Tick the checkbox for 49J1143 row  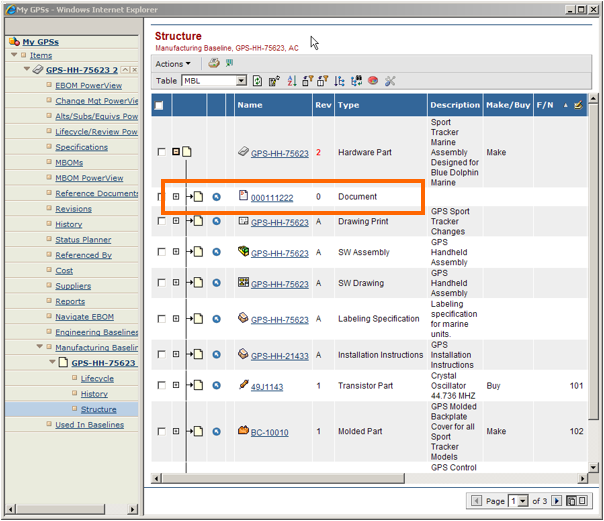point(162,386)
